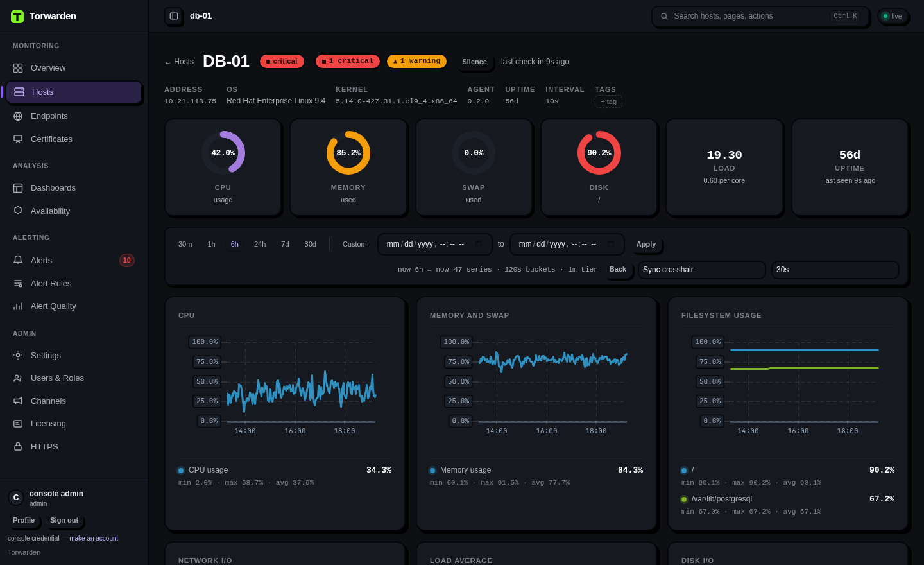Open start date calendar picker icon
Image resolution: width=924 pixels, height=565 pixels.
click(x=479, y=244)
